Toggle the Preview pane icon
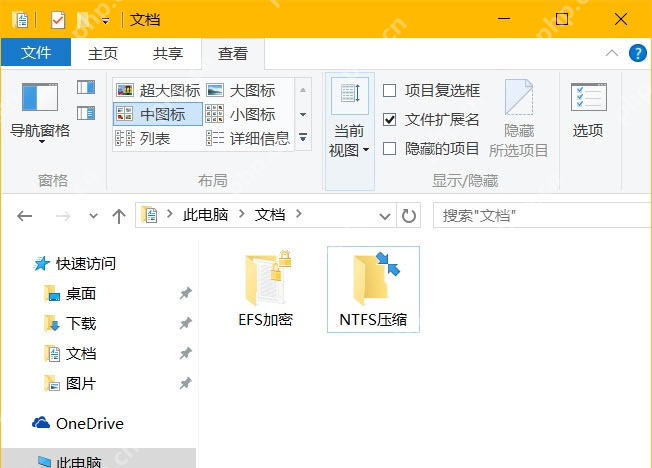 tap(86, 87)
